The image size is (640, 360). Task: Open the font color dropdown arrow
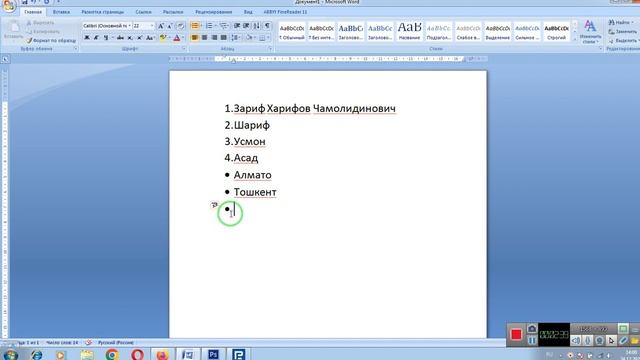point(182,38)
